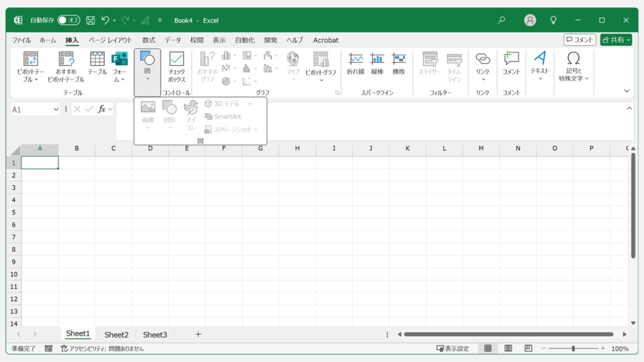
Task: Open Display Settings (表示設定) in status bar
Action: pos(453,348)
